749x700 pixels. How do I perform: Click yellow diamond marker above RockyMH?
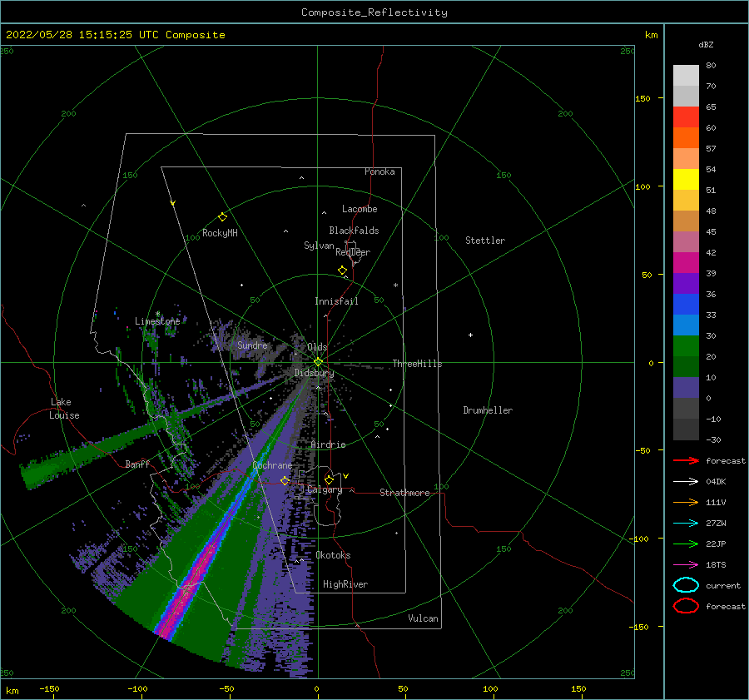click(x=222, y=217)
